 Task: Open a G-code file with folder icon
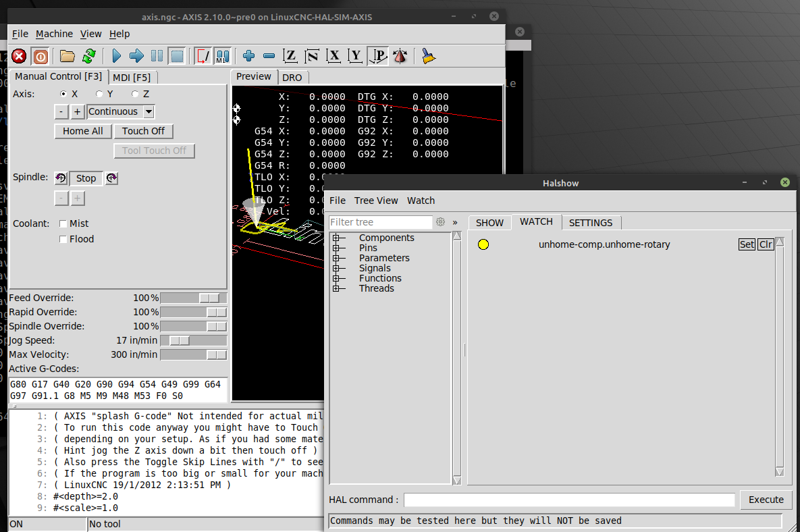click(67, 56)
